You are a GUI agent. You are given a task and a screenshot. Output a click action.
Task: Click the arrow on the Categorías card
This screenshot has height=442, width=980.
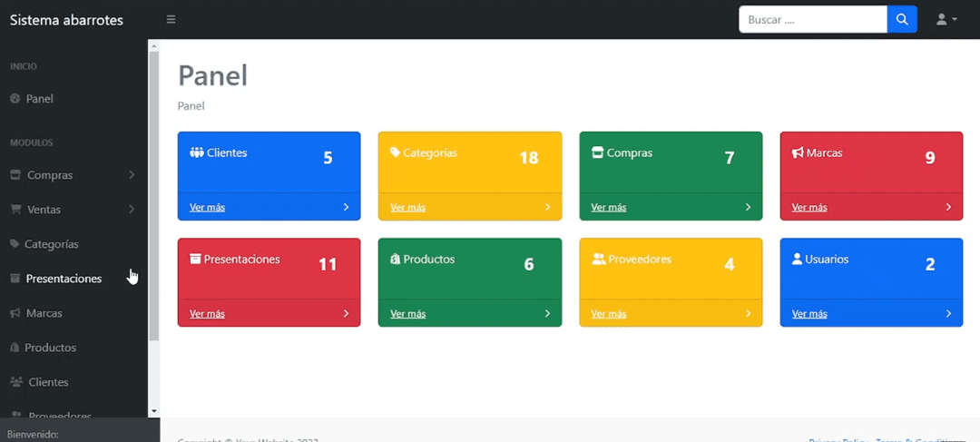click(547, 207)
